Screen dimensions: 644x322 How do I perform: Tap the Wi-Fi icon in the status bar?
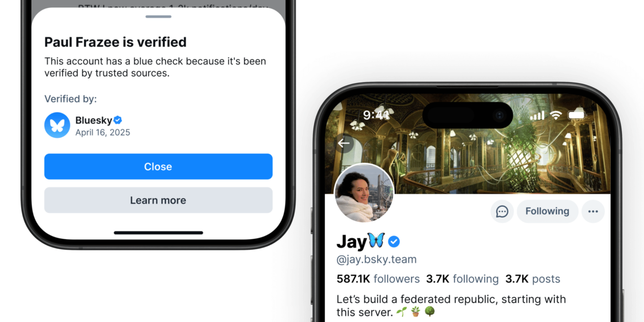click(556, 115)
